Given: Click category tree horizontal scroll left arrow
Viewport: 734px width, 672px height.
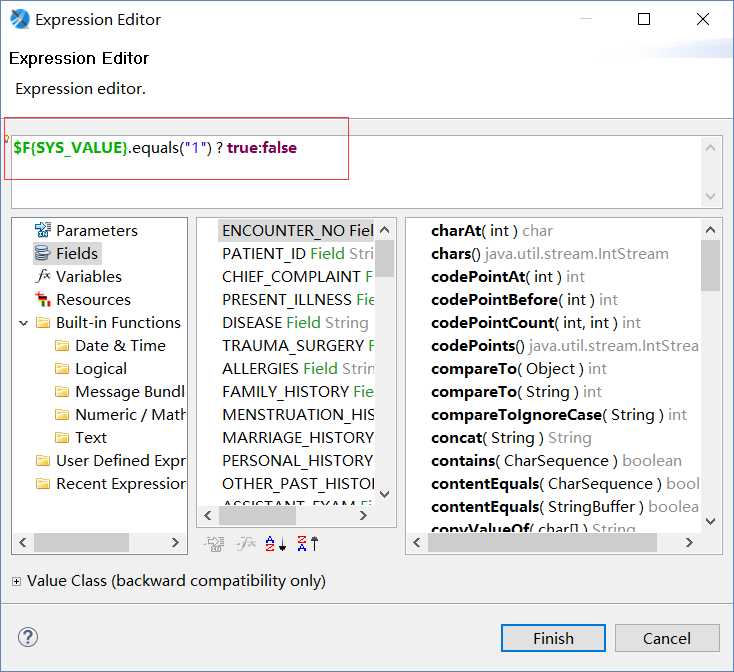Looking at the screenshot, I should (22, 542).
